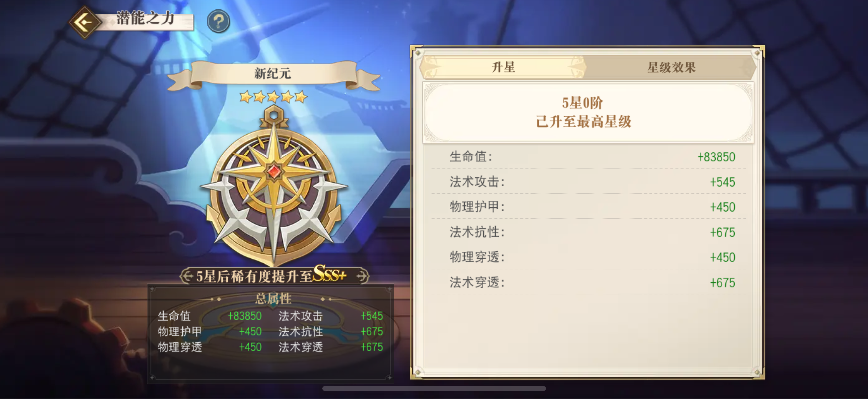Open the 星级效果 tab
Screen dimensions: 868x399
tap(671, 67)
